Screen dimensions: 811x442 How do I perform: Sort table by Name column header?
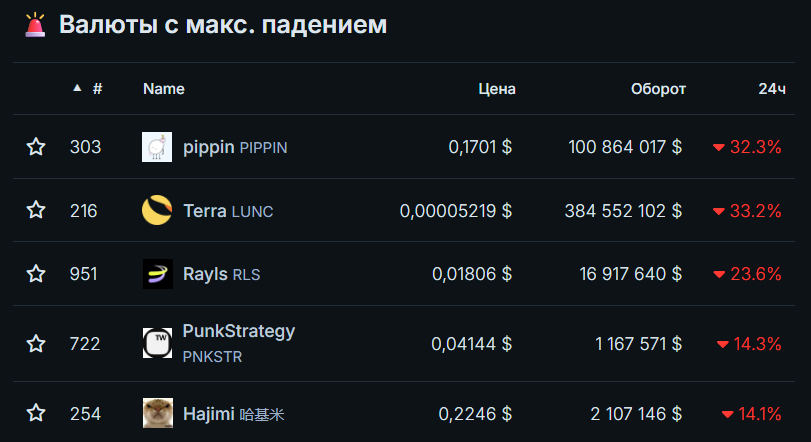[x=164, y=89]
